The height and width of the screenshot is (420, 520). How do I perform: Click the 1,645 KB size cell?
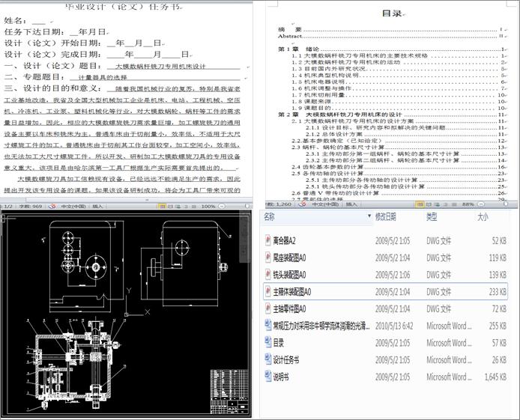coord(495,377)
